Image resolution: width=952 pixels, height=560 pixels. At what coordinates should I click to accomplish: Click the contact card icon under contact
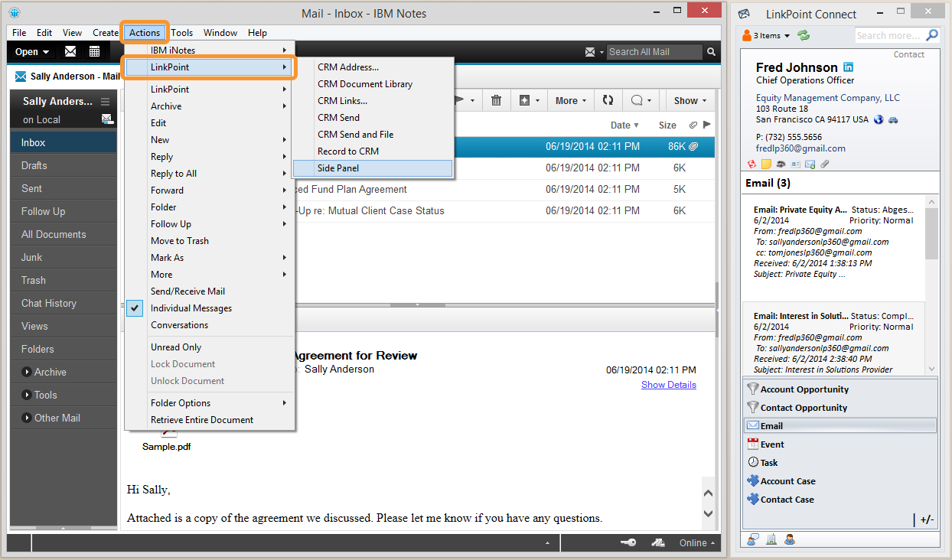795,164
